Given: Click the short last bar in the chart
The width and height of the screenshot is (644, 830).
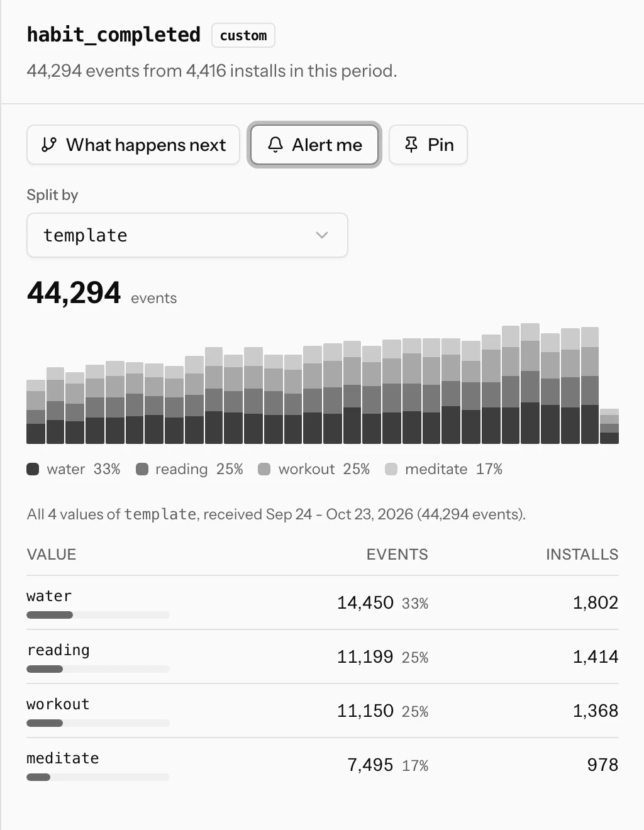Looking at the screenshot, I should pos(609,426).
